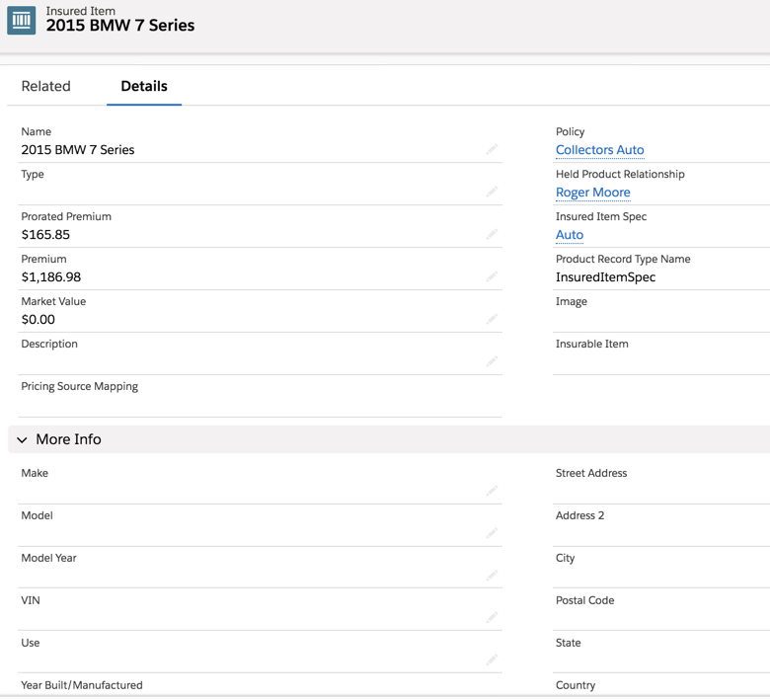Click the Insurable Item label
This screenshot has height=700, width=770.
(591, 344)
